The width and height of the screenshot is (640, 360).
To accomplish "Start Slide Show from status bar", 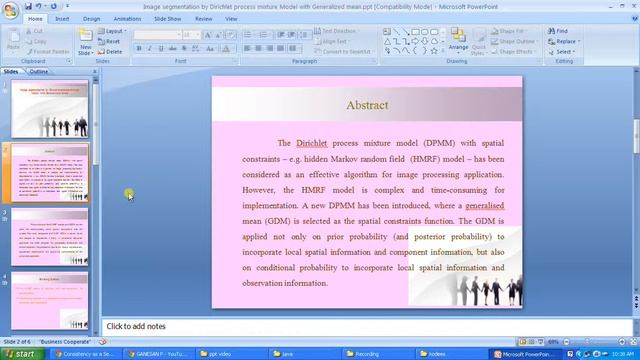I will 540,342.
